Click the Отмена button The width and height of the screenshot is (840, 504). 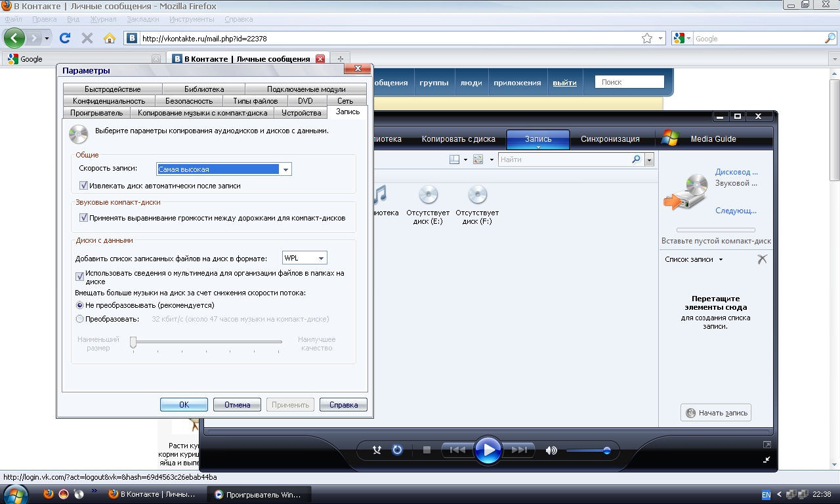[x=237, y=405]
